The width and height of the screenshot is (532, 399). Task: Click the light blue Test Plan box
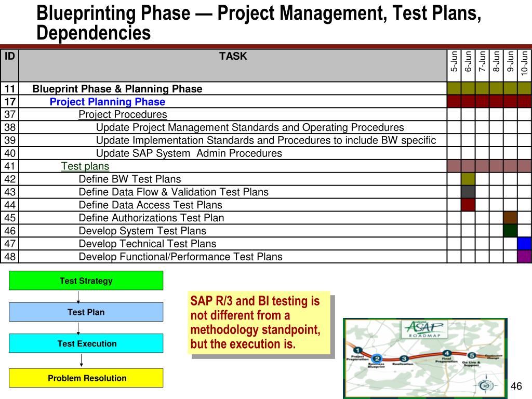tap(86, 312)
